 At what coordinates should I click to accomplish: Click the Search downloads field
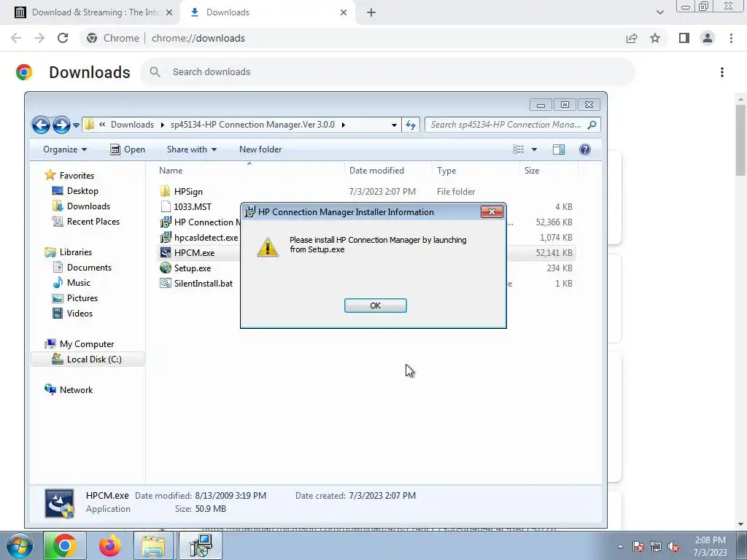pos(387,72)
